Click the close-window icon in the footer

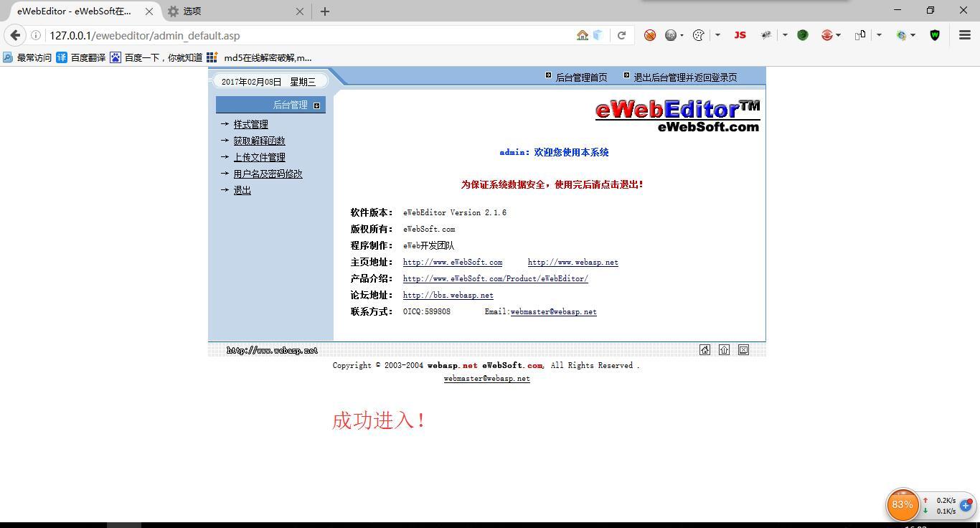pos(743,350)
